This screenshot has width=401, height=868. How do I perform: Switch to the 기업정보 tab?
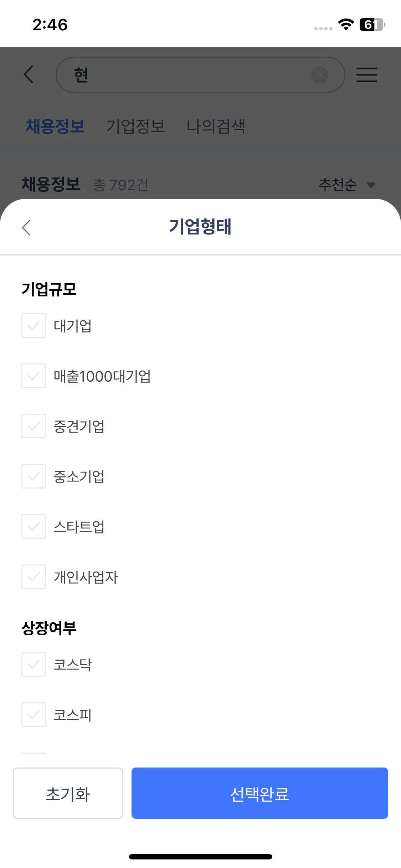point(135,126)
